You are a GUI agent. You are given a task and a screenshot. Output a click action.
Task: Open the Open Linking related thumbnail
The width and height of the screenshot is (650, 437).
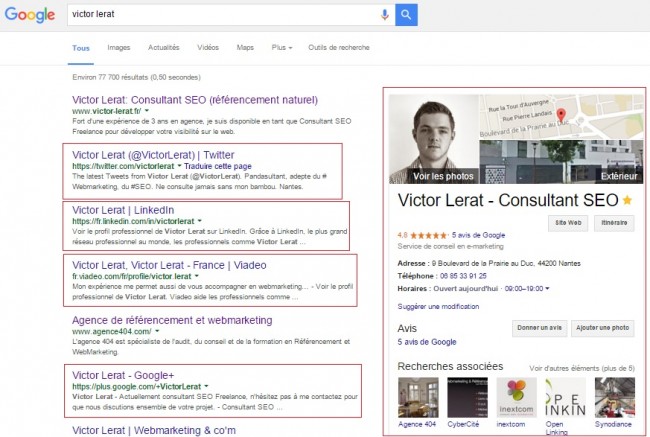(x=566, y=397)
